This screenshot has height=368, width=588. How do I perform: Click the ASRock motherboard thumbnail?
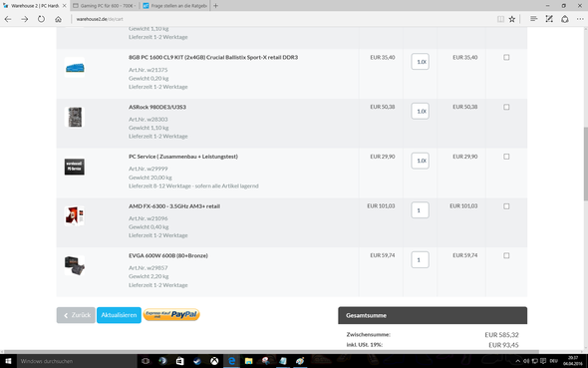(x=75, y=117)
